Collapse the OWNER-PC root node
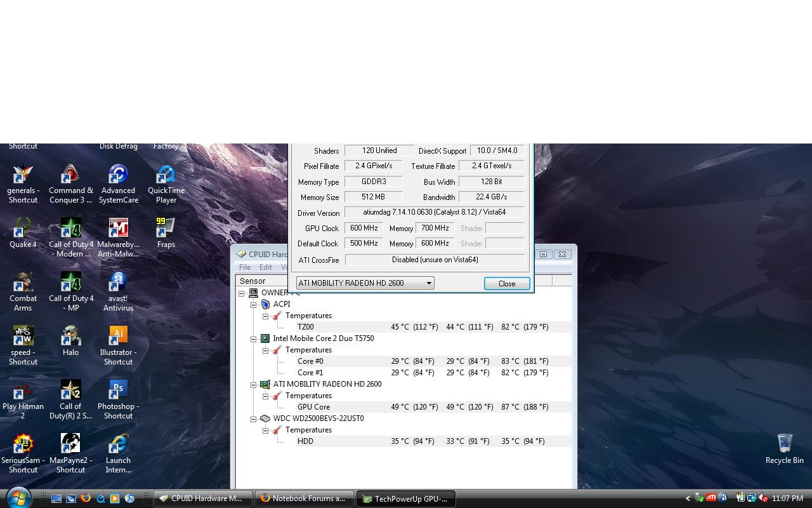The height and width of the screenshot is (508, 812). coord(242,293)
